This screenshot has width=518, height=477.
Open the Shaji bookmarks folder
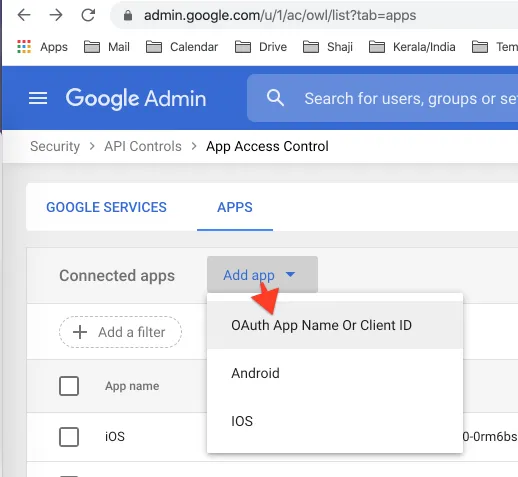click(x=328, y=47)
